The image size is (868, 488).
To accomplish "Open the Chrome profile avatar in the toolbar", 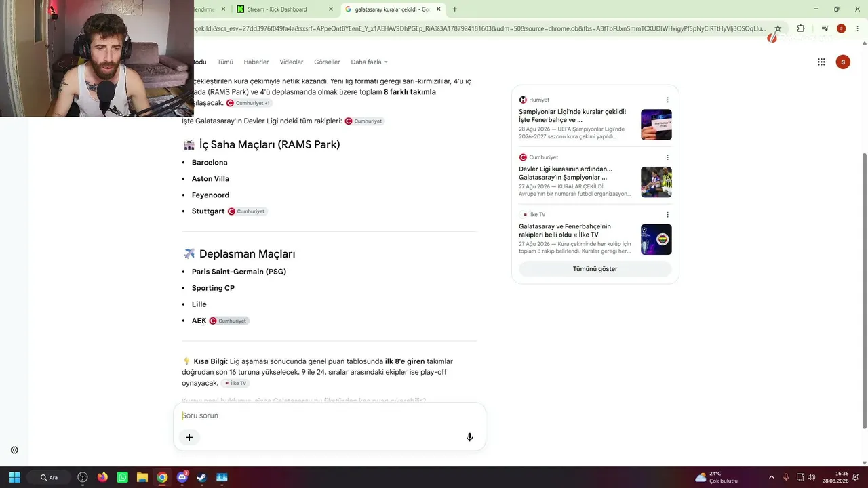I will [841, 28].
